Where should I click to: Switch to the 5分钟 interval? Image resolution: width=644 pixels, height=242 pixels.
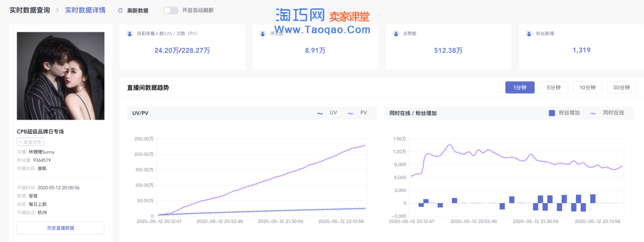pos(554,87)
